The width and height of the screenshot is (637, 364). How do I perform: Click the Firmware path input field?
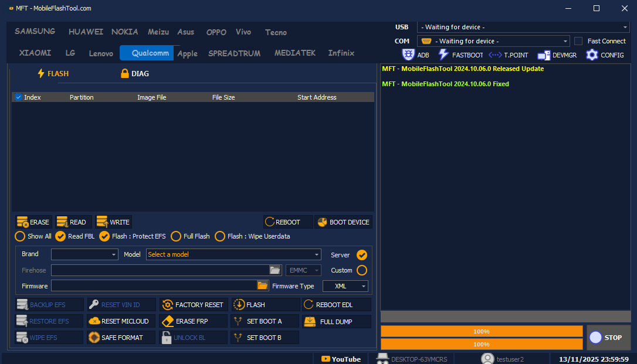(154, 285)
